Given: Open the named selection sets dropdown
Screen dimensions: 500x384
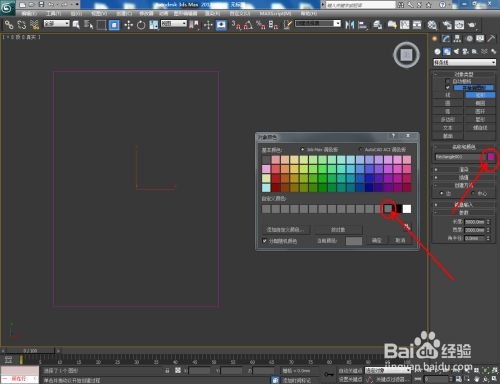Looking at the screenshot, I should pos(318,23).
